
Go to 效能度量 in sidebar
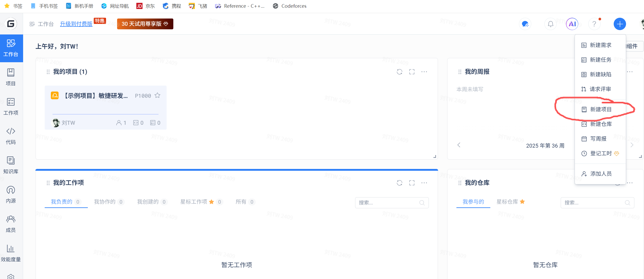pyautogui.click(x=11, y=253)
